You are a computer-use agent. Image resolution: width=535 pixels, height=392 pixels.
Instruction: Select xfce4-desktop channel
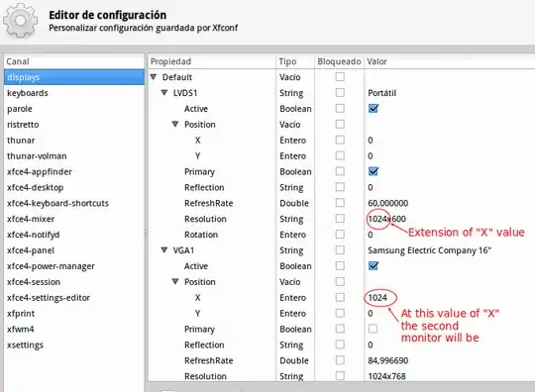click(x=74, y=187)
